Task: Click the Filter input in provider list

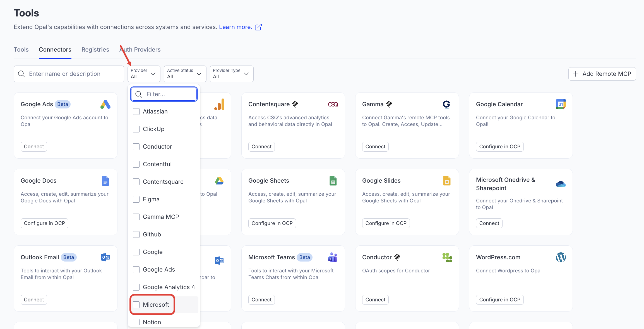Action: 164,94
